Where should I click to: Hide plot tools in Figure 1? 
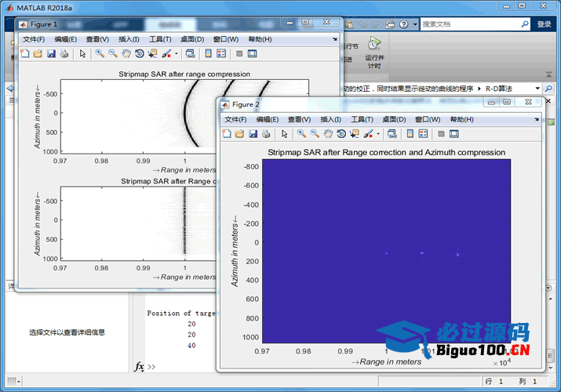(x=239, y=53)
